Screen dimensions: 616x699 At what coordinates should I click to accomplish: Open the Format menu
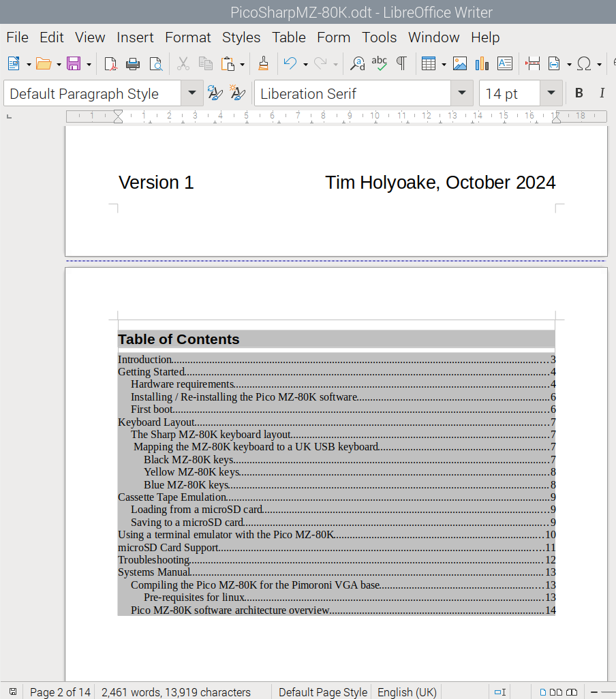[x=187, y=37]
